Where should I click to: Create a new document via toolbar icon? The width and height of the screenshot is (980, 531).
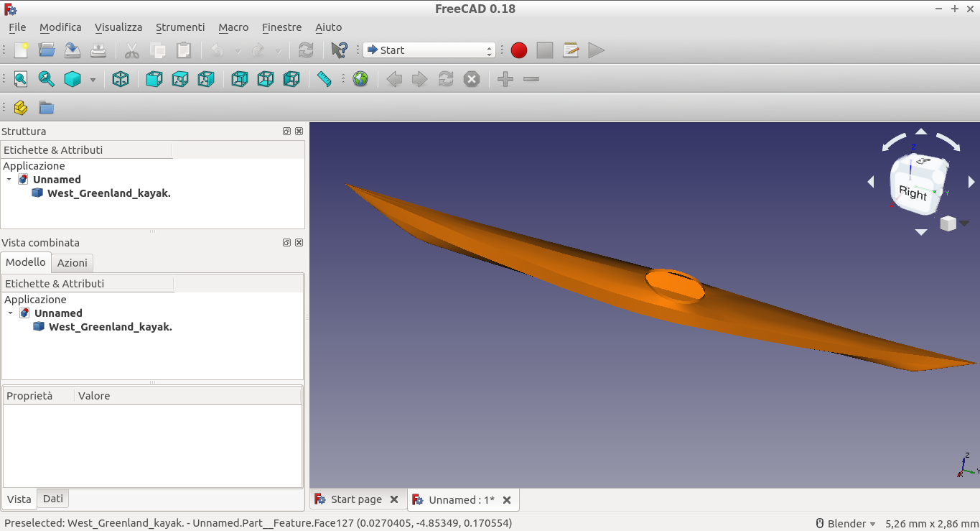click(21, 50)
